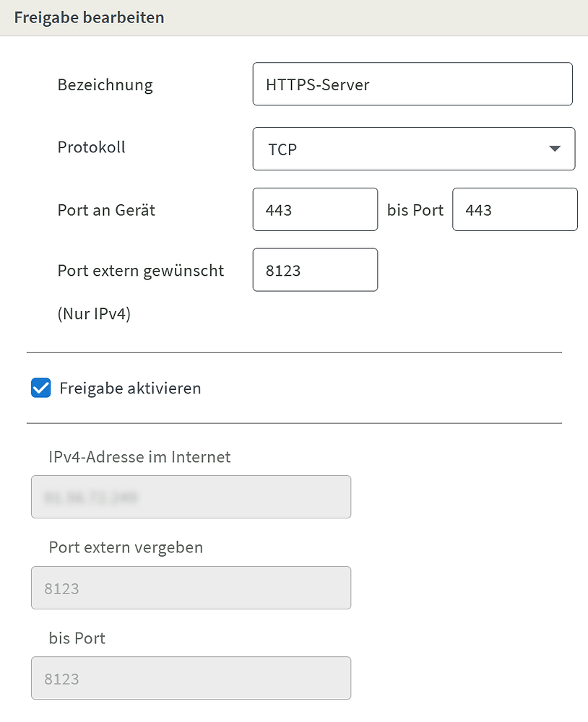Click the 'Port extern gewünscht' label
The image size is (588, 722).
141,271
